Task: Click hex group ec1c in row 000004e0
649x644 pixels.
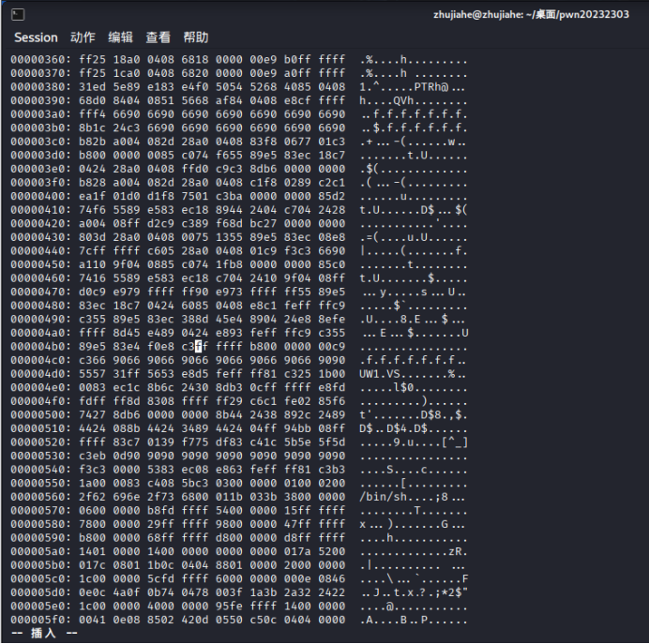Action: tap(127, 387)
